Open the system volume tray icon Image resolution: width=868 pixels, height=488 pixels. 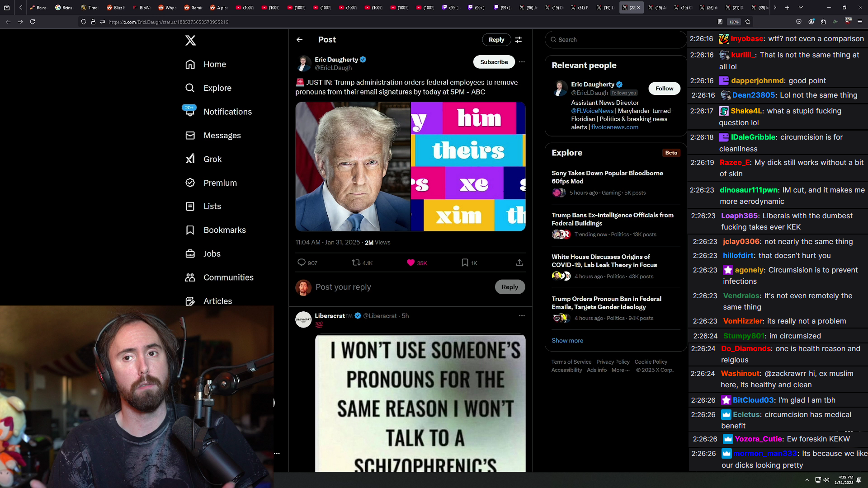[x=826, y=480]
